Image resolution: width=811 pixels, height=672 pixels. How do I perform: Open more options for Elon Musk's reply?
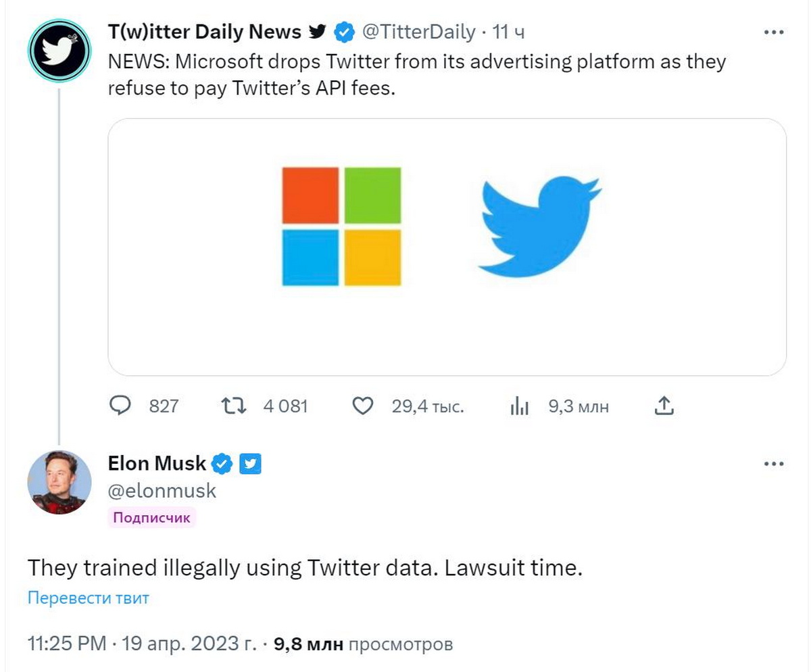773,464
